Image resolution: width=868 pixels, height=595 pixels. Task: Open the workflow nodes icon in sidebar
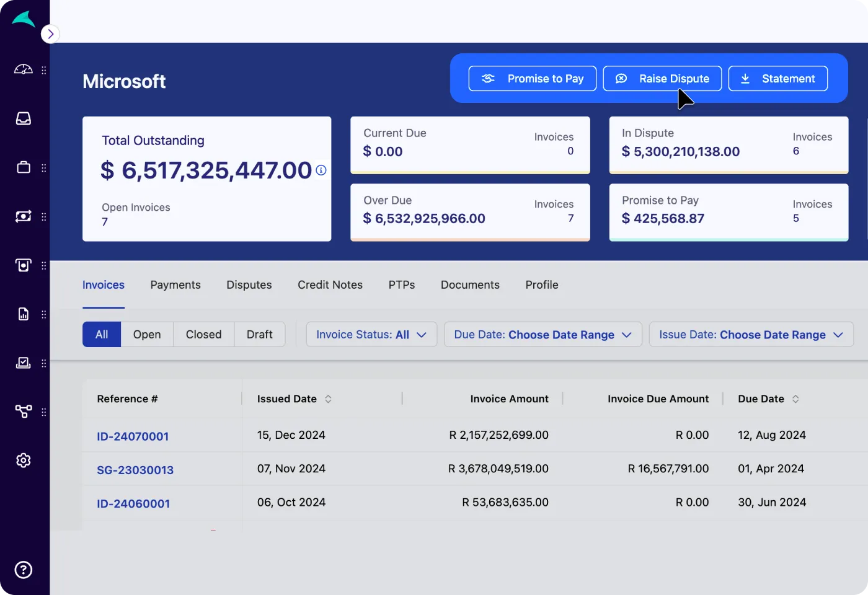click(x=24, y=412)
